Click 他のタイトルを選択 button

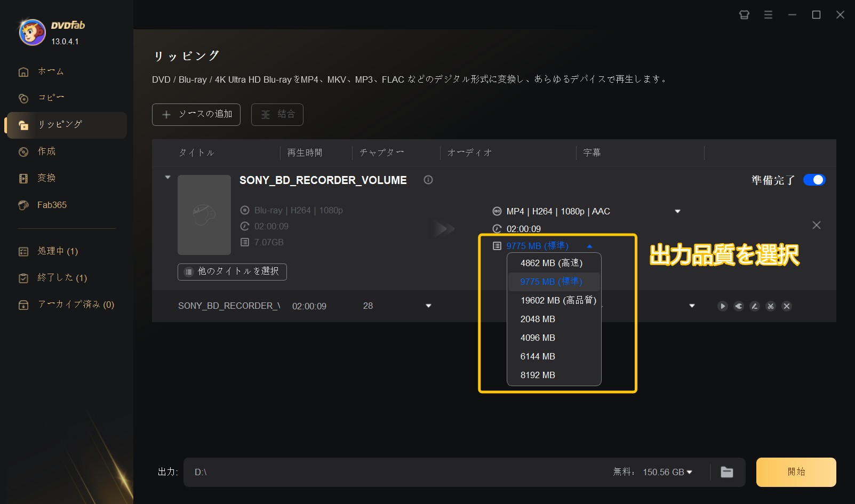232,271
